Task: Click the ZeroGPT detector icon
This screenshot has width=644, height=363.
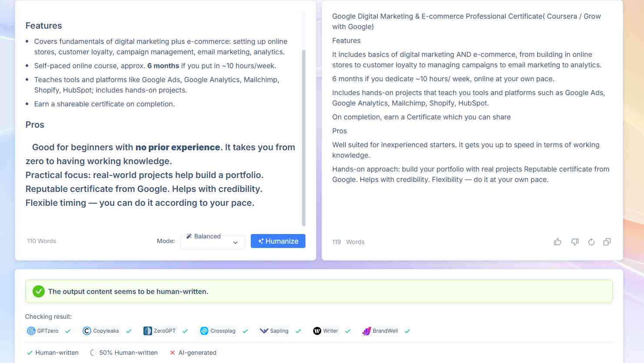Action: pyautogui.click(x=148, y=331)
